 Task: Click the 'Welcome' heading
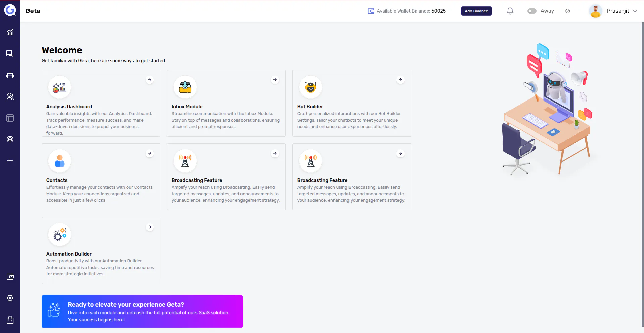click(62, 50)
